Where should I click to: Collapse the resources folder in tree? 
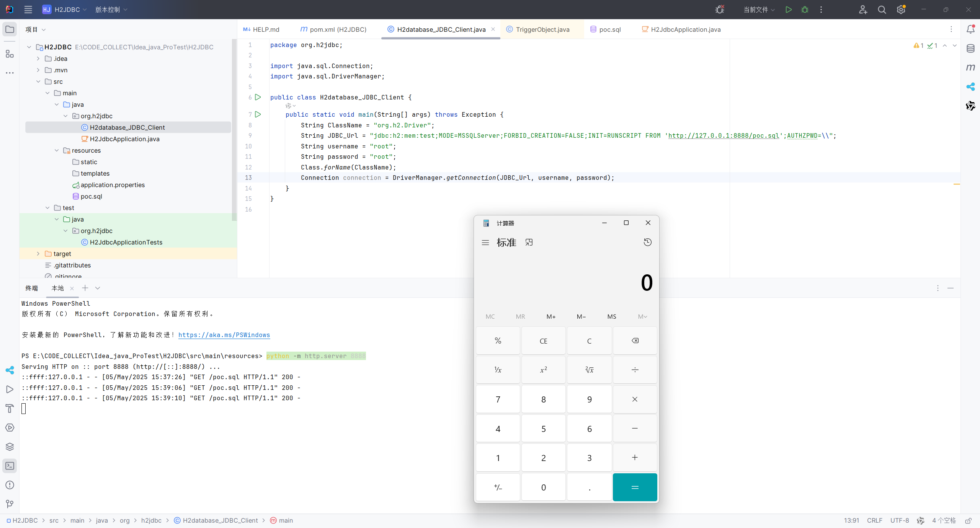coord(57,150)
